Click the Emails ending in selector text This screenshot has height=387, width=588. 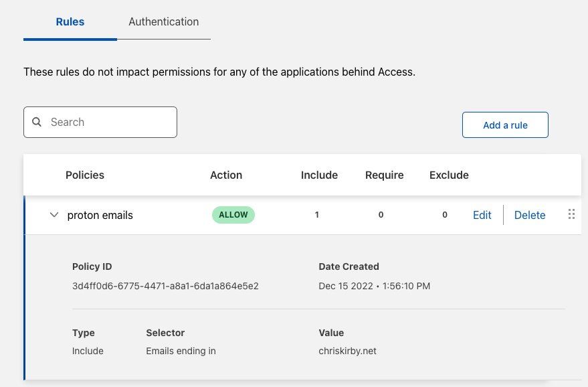click(181, 351)
